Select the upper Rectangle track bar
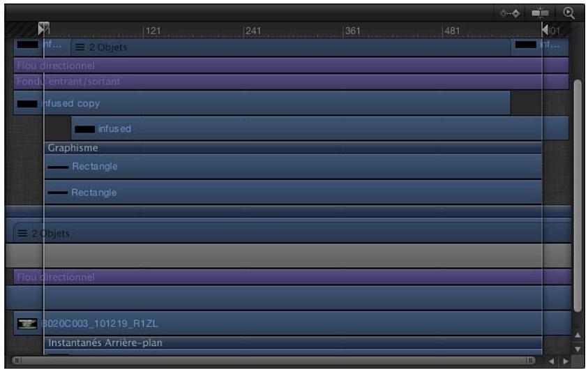588x369 pixels. [x=293, y=167]
